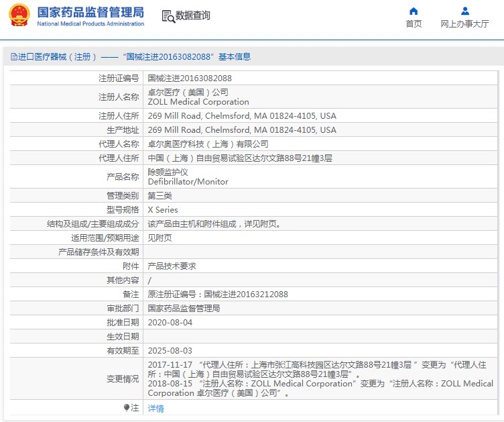Click the 变更情况 row label
Viewport: 504px width, 422px height.
pyautogui.click(x=123, y=379)
